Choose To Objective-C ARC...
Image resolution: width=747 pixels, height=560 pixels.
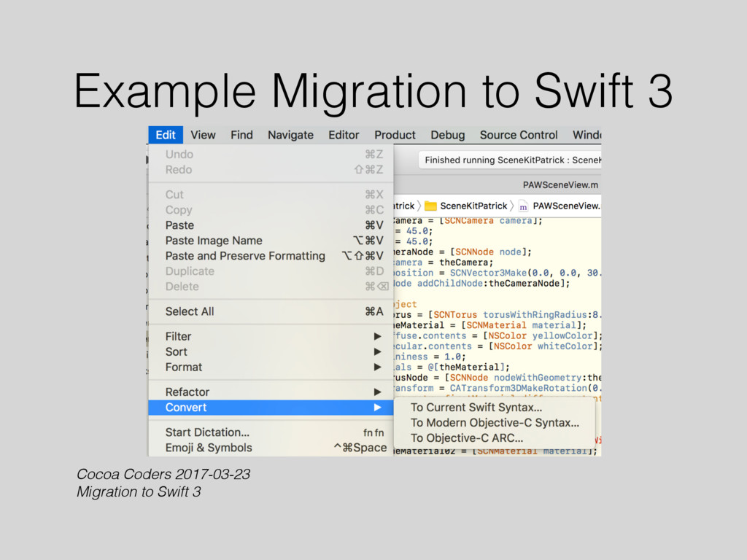495,437
